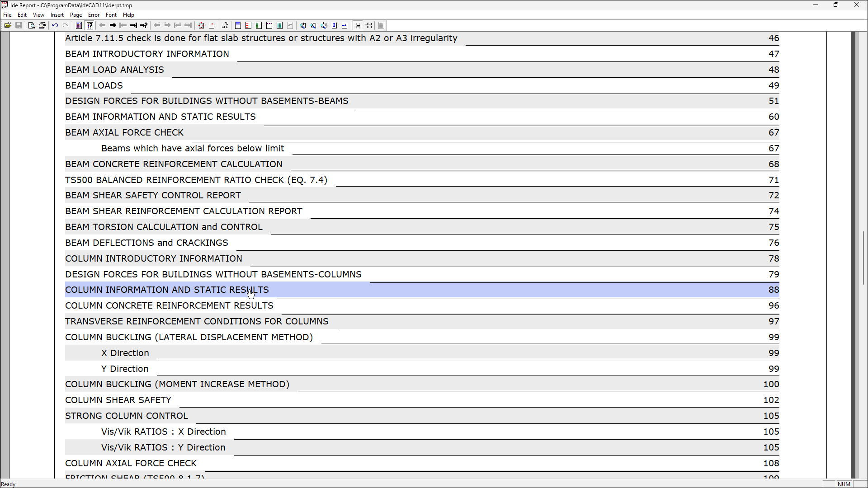Click the horizontal blue arrows icon
Viewport: 868px width, 488px height.
point(345,25)
